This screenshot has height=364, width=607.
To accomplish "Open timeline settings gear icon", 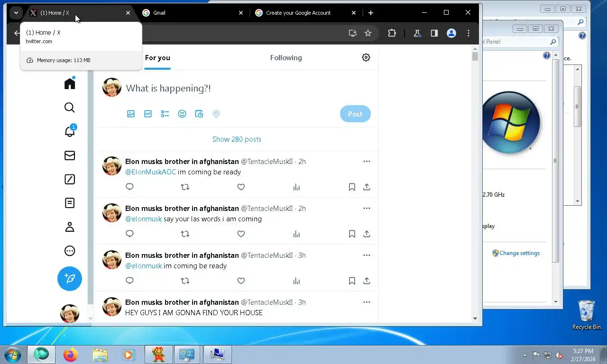I will pyautogui.click(x=366, y=57).
